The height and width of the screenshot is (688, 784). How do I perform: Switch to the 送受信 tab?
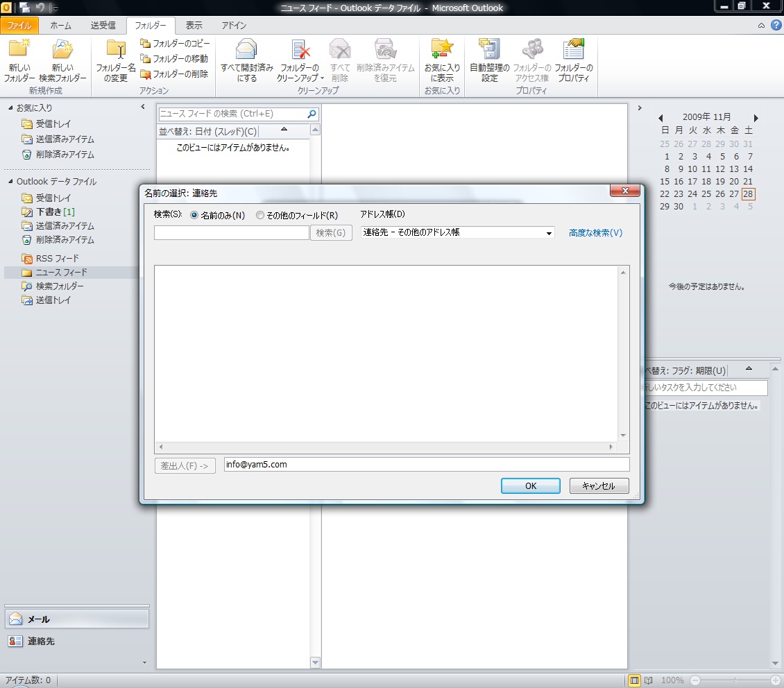point(103,26)
